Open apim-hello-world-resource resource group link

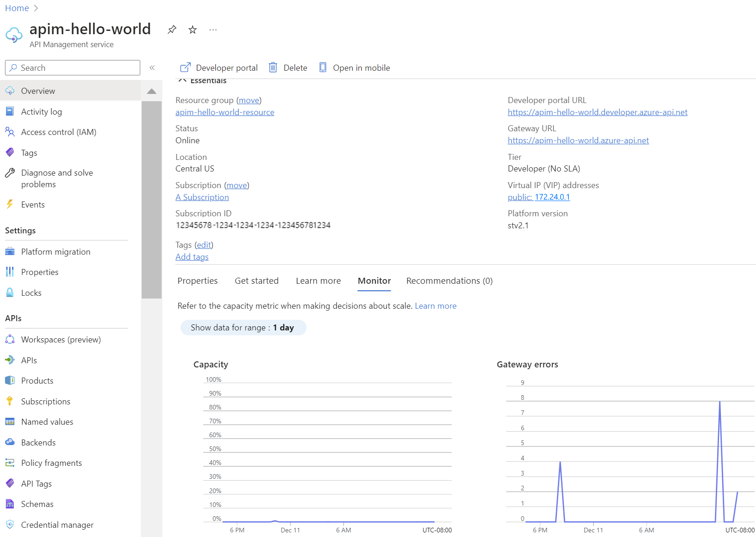click(x=225, y=112)
